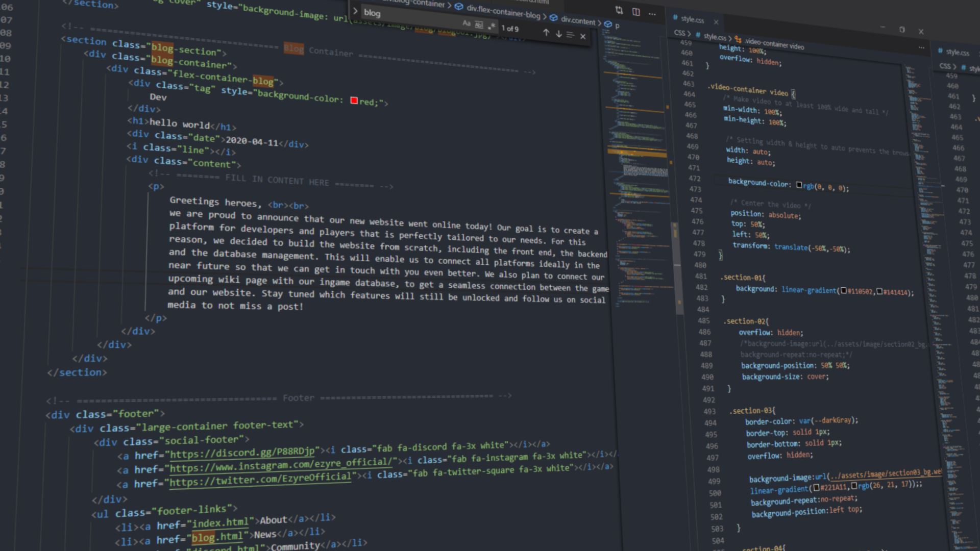Toggle Match Whole Word option

[478, 24]
